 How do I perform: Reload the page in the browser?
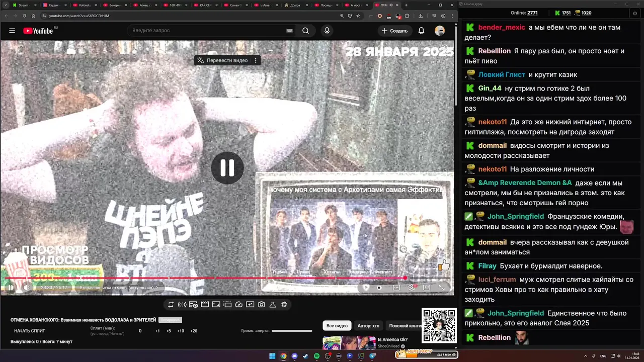[24, 16]
